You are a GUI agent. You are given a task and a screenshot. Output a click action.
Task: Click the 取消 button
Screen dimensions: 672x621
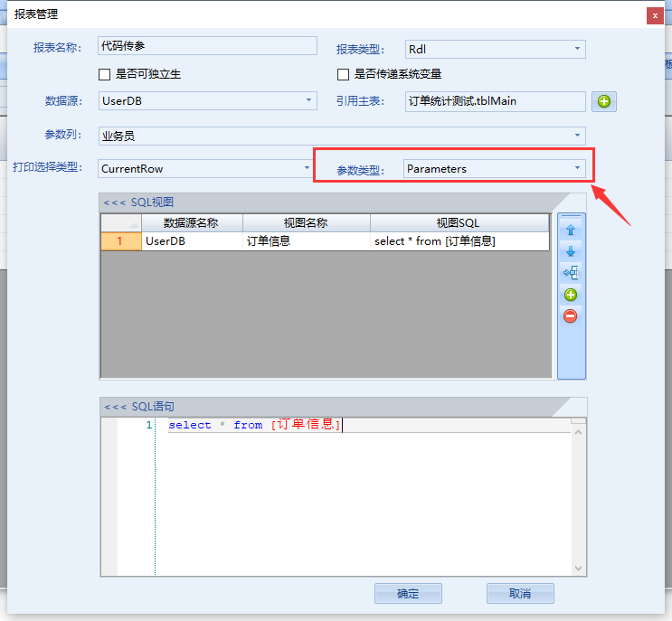point(520,594)
